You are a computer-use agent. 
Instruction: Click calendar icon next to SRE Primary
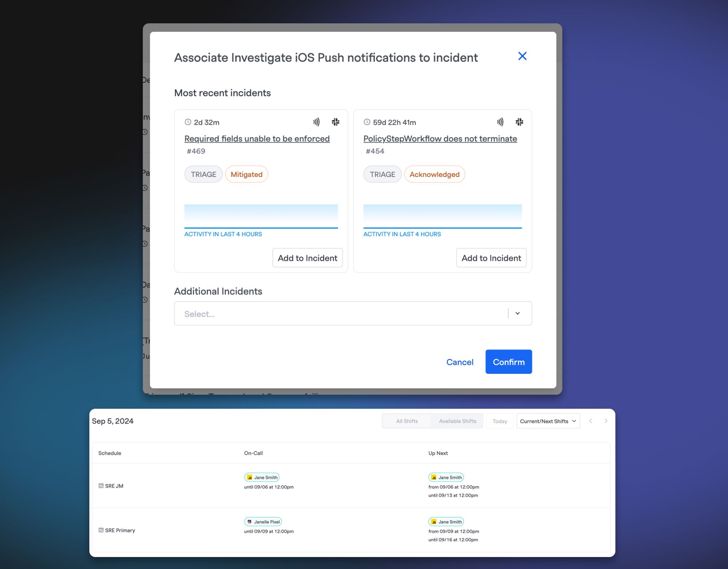pyautogui.click(x=101, y=530)
